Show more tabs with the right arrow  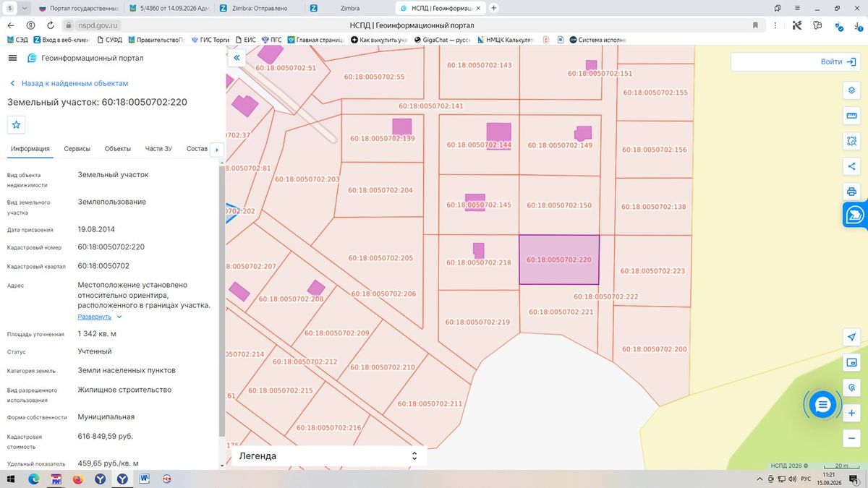216,150
